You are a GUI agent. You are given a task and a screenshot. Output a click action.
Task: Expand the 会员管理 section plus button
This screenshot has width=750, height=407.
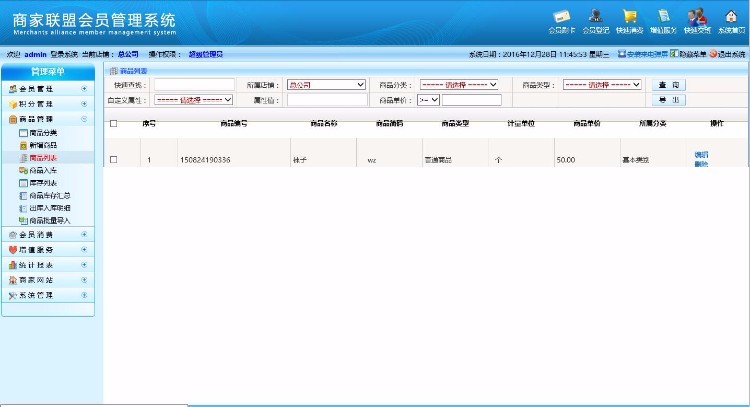(x=84, y=88)
